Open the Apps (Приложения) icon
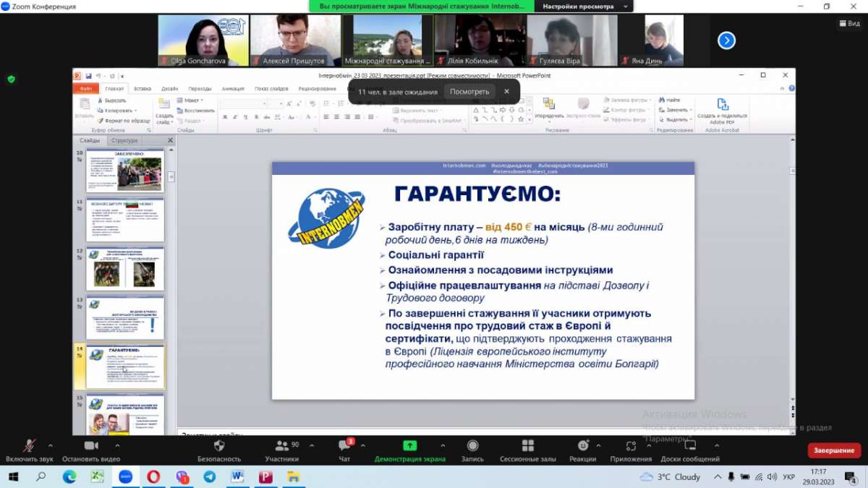The height and width of the screenshot is (488, 868). pos(630,446)
